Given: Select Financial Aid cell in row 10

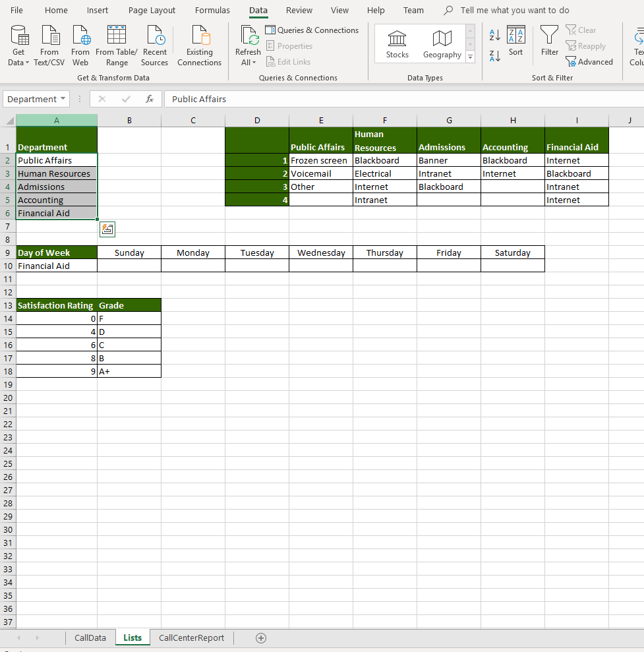Looking at the screenshot, I should coord(57,266).
